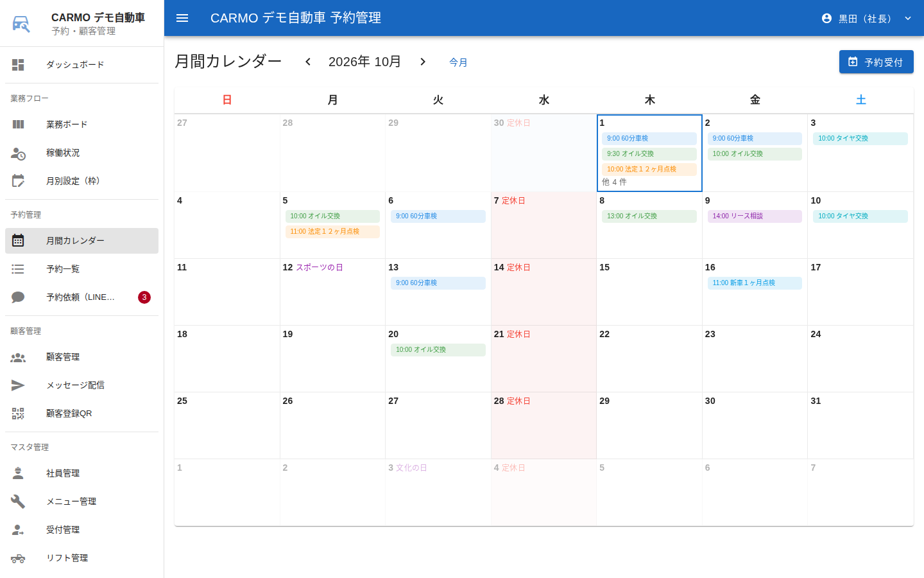Click the 月別設定（枠）calendar-edit icon
924x578 pixels.
click(18, 181)
